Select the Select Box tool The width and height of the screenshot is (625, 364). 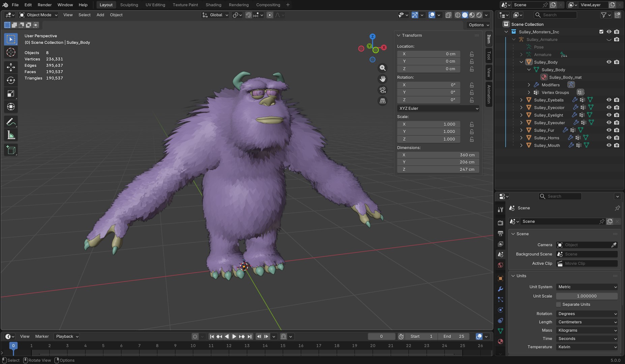[11, 39]
